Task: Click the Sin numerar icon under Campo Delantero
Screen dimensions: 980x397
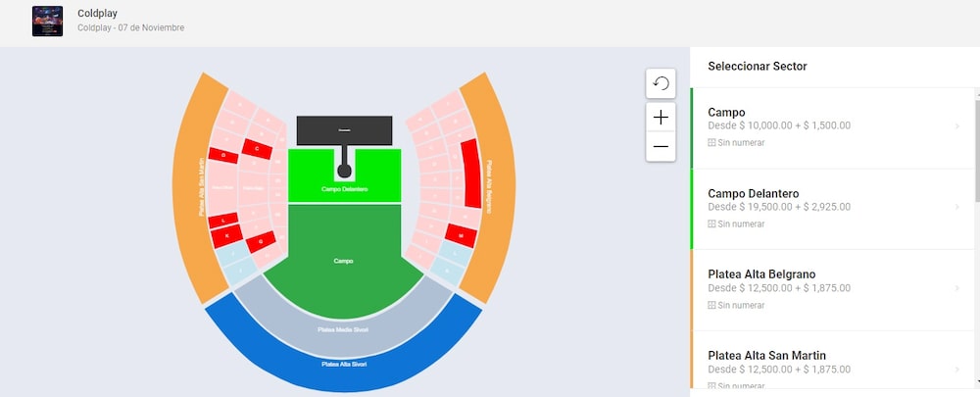Action: (712, 224)
